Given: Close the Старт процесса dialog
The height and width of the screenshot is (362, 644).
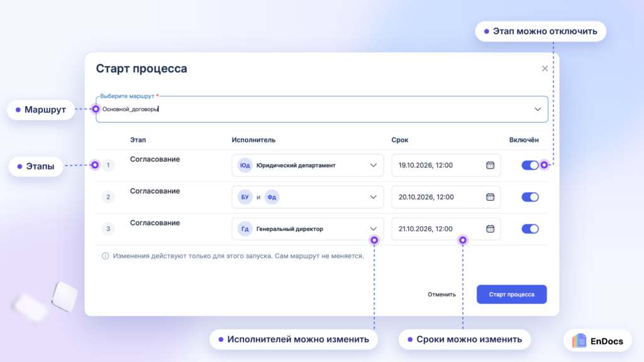Looking at the screenshot, I should point(545,69).
